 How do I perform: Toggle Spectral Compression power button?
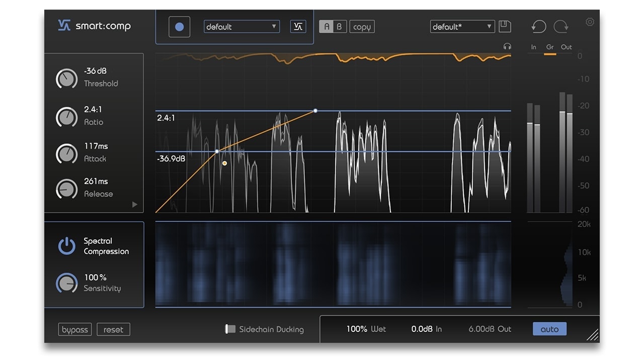point(66,246)
